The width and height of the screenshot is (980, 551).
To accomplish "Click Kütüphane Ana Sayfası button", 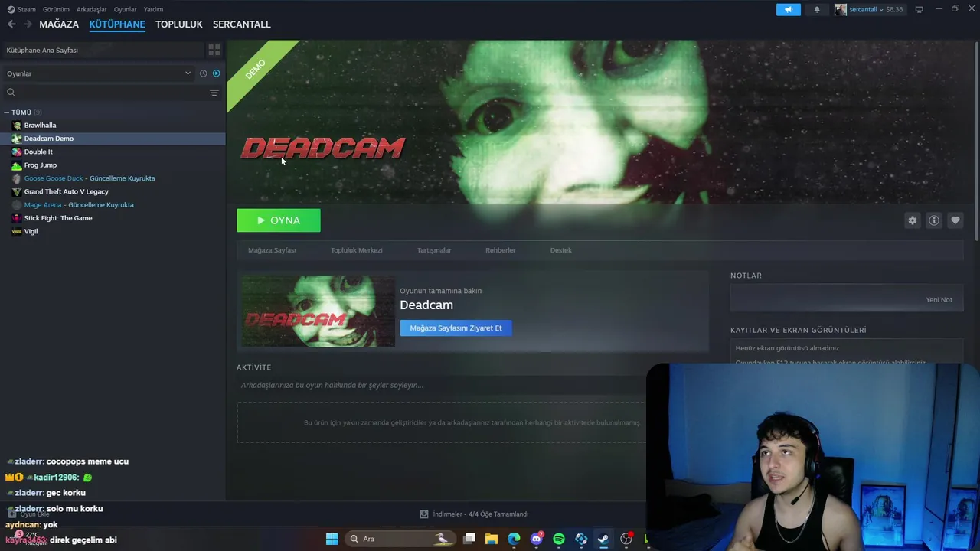I will click(102, 50).
